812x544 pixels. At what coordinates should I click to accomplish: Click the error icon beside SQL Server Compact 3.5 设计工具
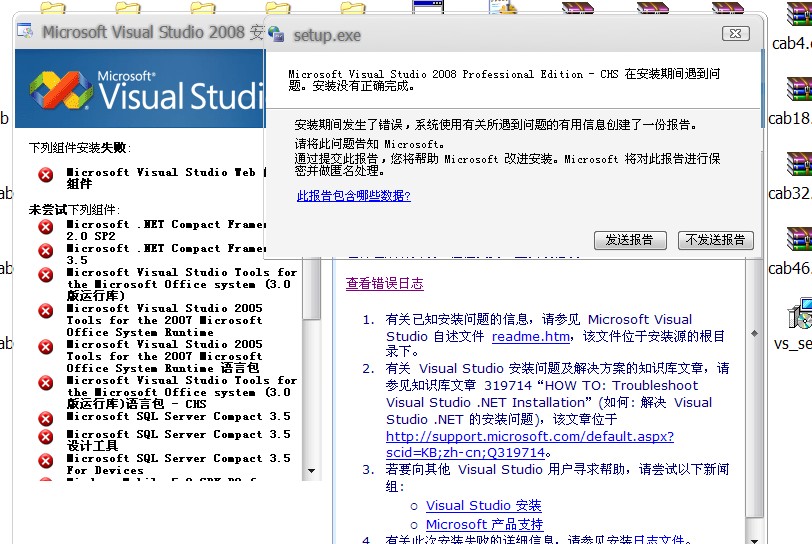[46, 437]
